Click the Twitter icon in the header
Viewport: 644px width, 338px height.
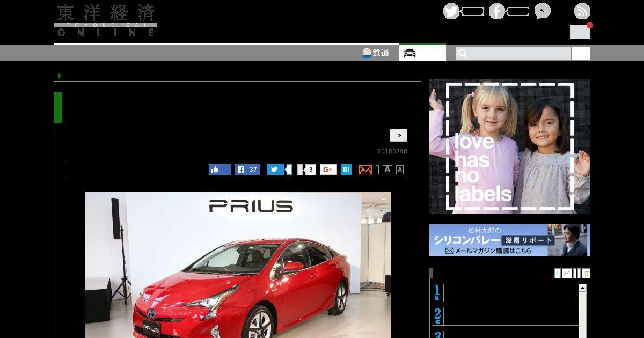point(451,11)
